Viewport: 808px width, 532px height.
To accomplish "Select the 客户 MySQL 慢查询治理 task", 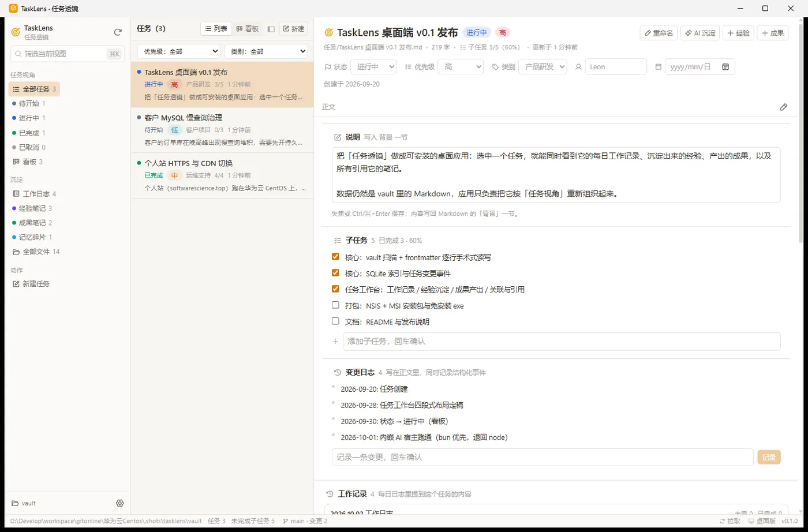I will click(x=223, y=130).
